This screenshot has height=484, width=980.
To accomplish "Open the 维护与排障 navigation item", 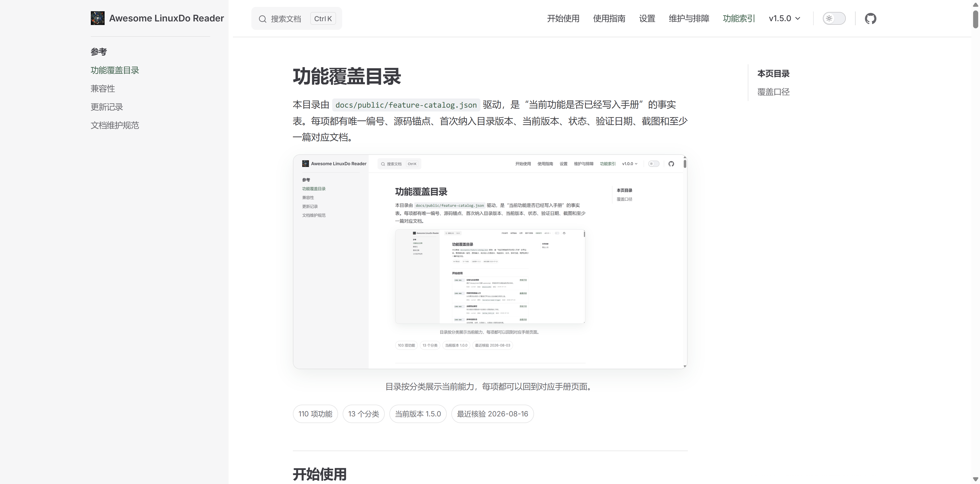I will click(x=689, y=18).
